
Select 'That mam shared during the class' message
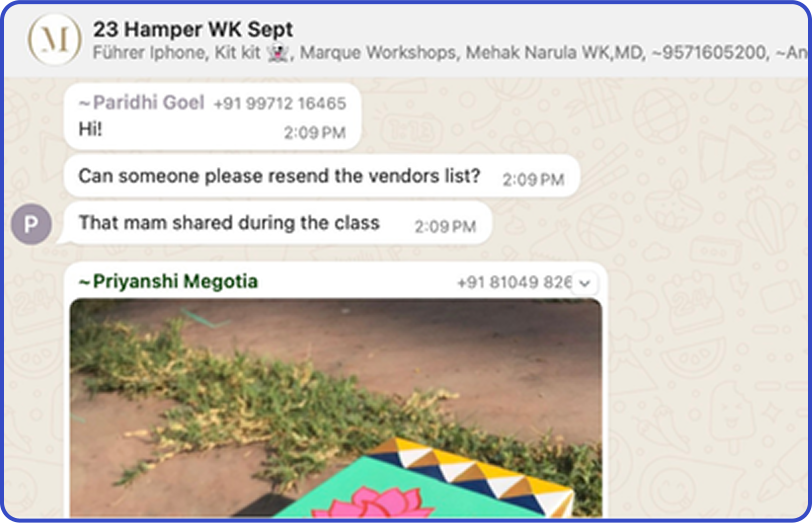[x=278, y=223]
